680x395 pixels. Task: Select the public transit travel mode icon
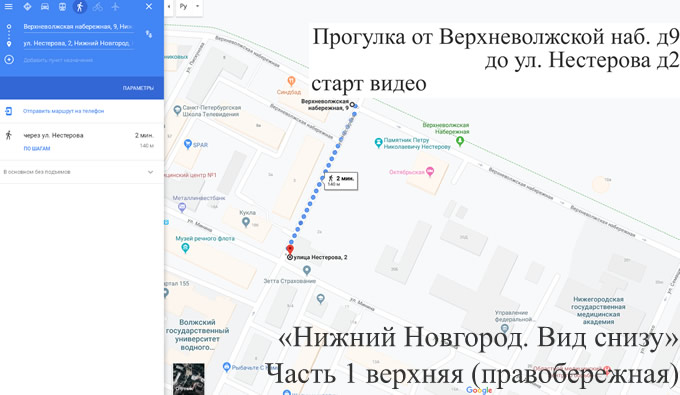pos(62,7)
